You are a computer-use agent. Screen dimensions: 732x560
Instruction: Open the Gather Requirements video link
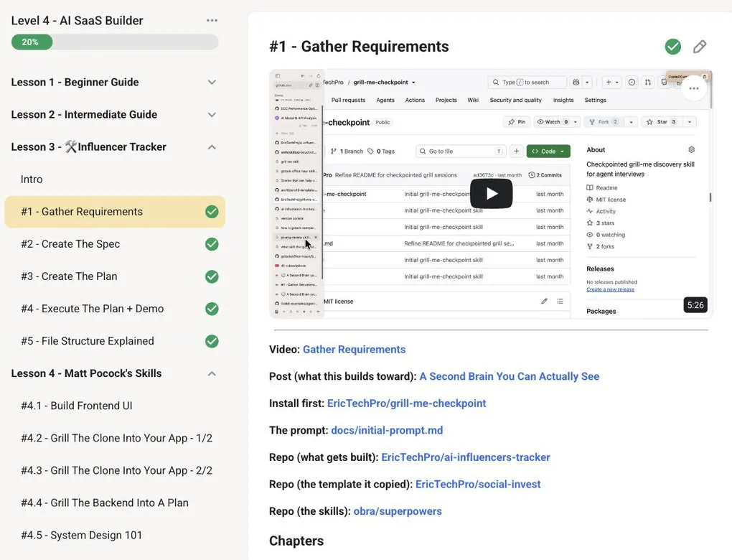coord(354,350)
